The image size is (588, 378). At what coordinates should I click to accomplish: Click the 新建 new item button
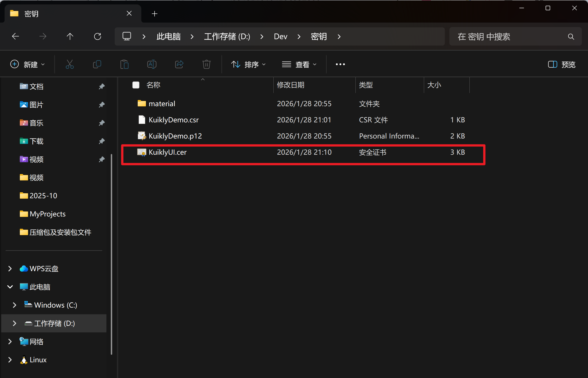click(x=28, y=64)
